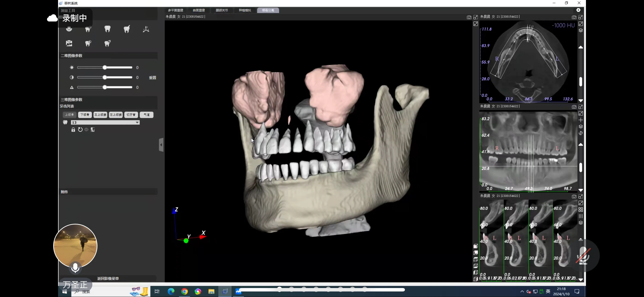Click the brightness slider handle
Viewport: 644px width, 297px height.
pyautogui.click(x=105, y=67)
